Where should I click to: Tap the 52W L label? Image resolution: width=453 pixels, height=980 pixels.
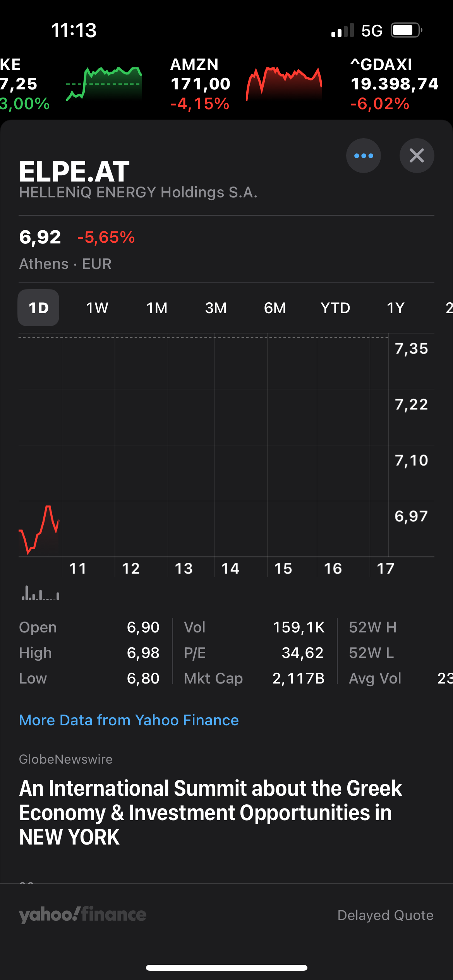371,653
